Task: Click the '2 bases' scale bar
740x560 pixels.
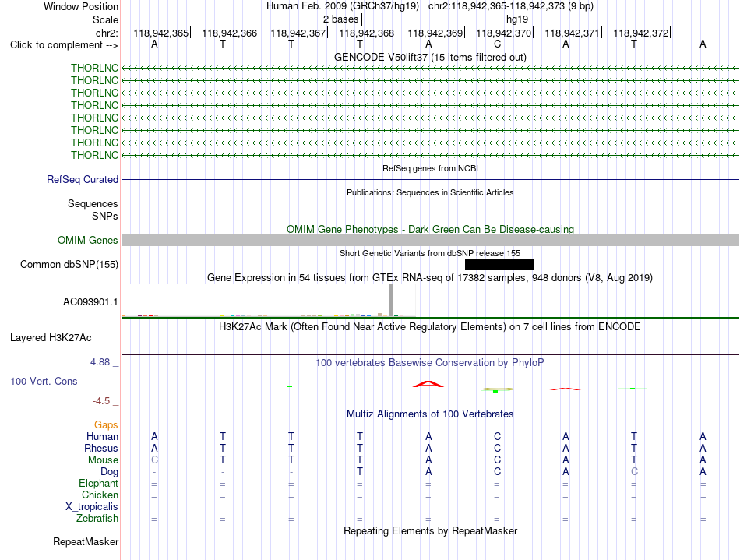Action: (x=430, y=19)
